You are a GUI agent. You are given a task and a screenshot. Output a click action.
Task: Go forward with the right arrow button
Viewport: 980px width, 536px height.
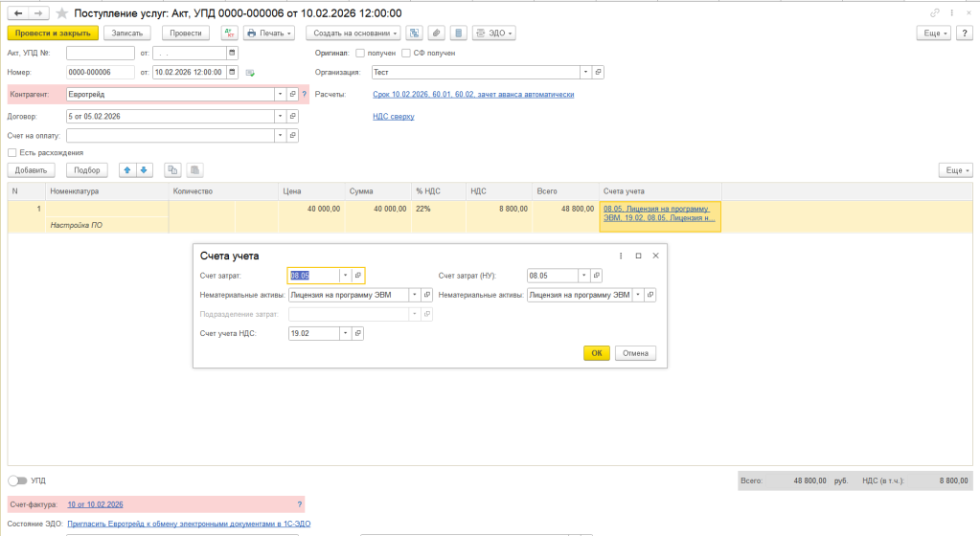coord(38,13)
